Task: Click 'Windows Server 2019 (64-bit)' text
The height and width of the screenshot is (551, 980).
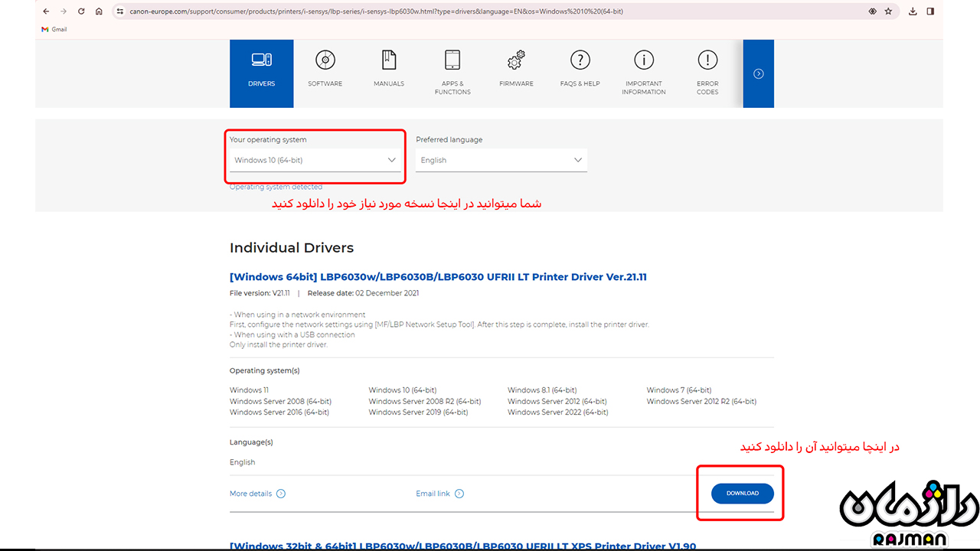Action: (x=418, y=412)
